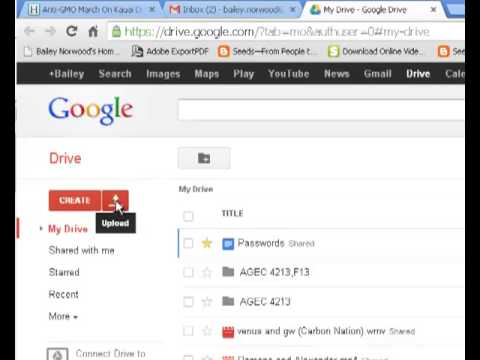
Task: Click the Upload arrow button
Action: (x=115, y=200)
